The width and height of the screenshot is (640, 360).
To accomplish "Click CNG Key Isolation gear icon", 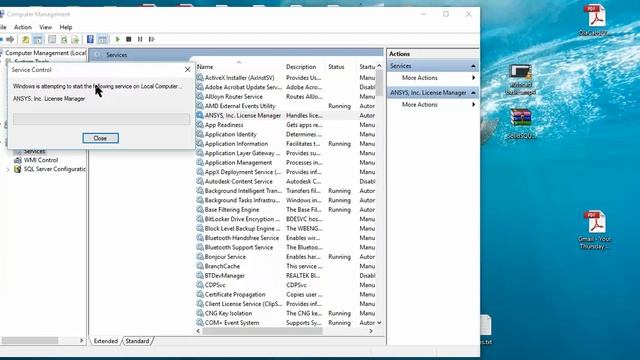I will [x=200, y=313].
